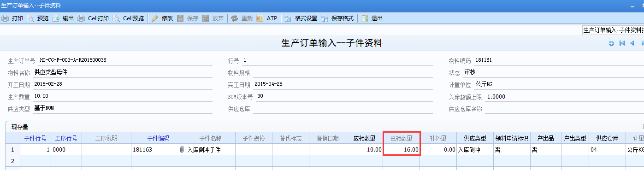Image resolution: width=644 pixels, height=170 pixels.
Task: Click the 子件名称 column header
Action: 211,138
